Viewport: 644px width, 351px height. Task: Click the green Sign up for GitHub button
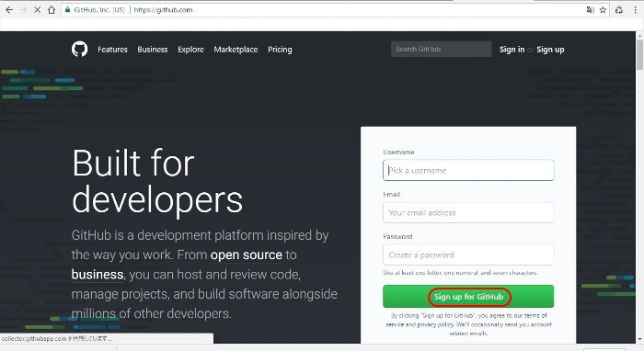coord(468,297)
